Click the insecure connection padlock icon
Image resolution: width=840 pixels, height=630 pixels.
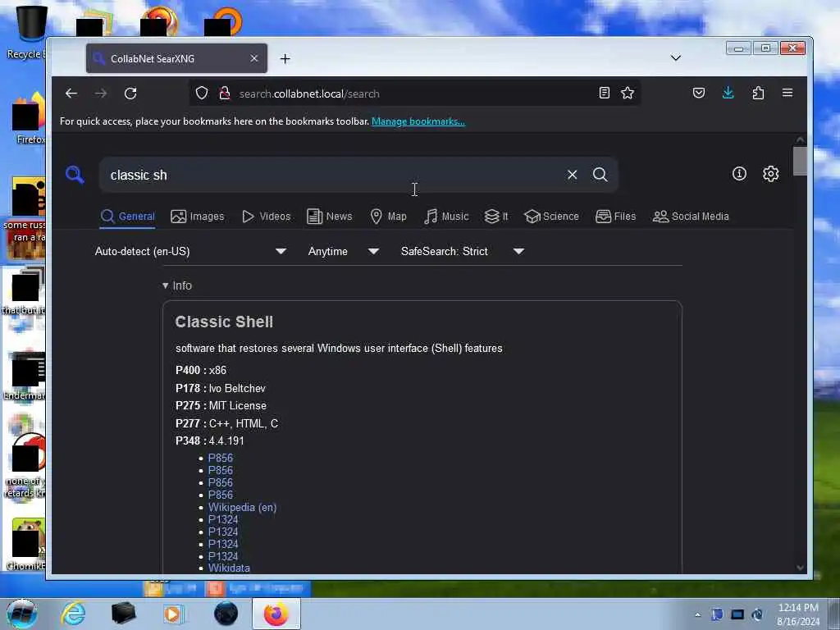[225, 94]
